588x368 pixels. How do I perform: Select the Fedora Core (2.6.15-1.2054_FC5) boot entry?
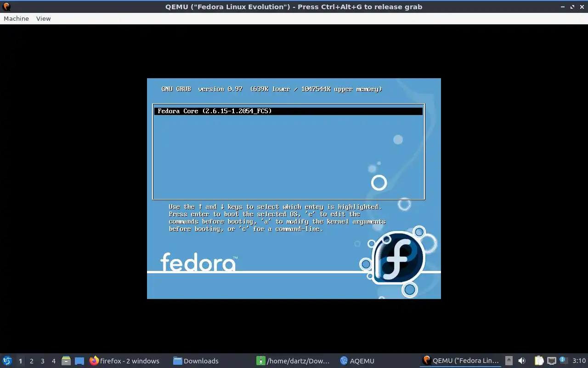[288, 111]
